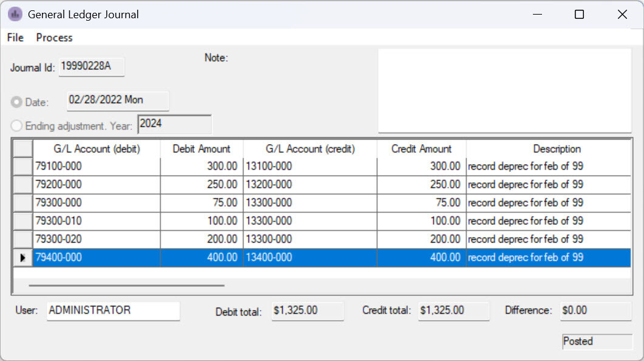Click the Journal Id field 19990228A
The height and width of the screenshot is (361, 644).
92,67
